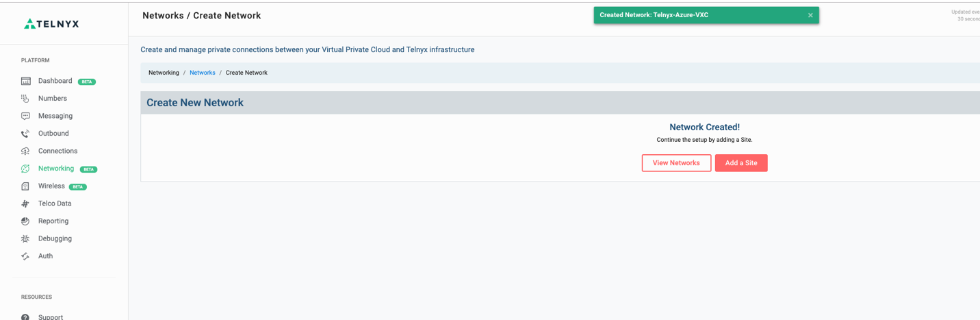This screenshot has height=320, width=980.
Task: Click the Outbound phone icon
Action: click(25, 134)
